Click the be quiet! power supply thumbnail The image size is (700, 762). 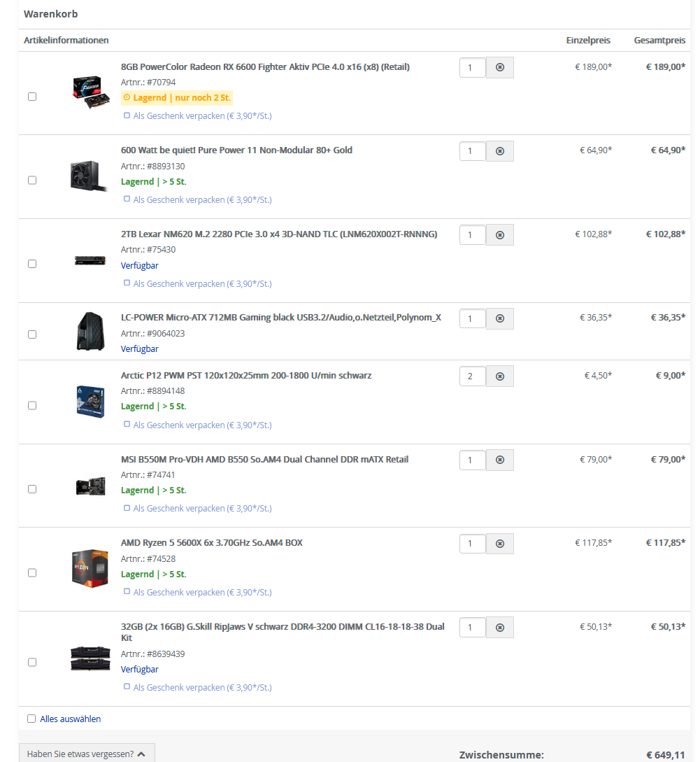tap(89, 176)
